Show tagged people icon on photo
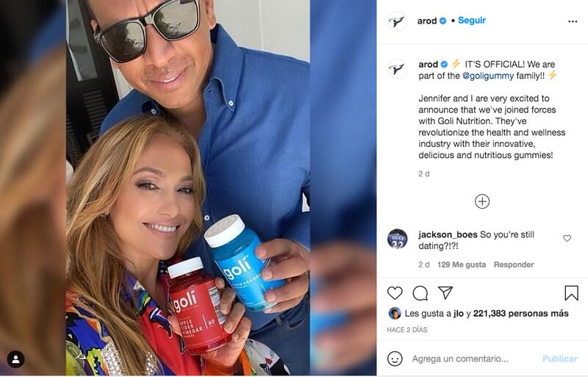The width and height of the screenshot is (588, 377). click(15, 359)
